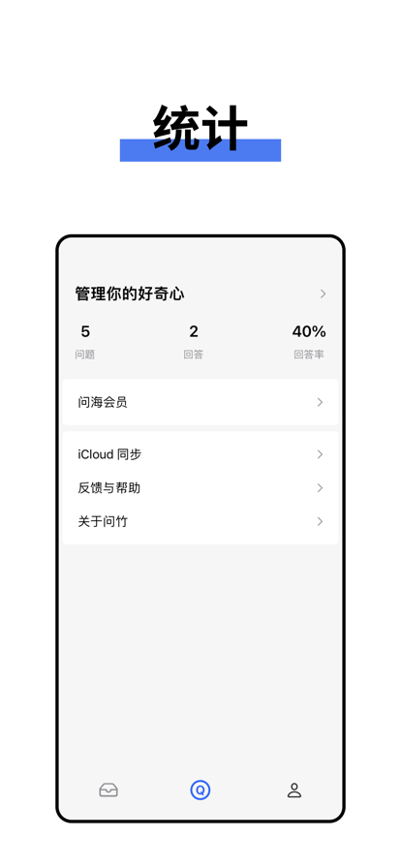Tap the 回答率 label
The height and width of the screenshot is (868, 401).
click(x=309, y=355)
